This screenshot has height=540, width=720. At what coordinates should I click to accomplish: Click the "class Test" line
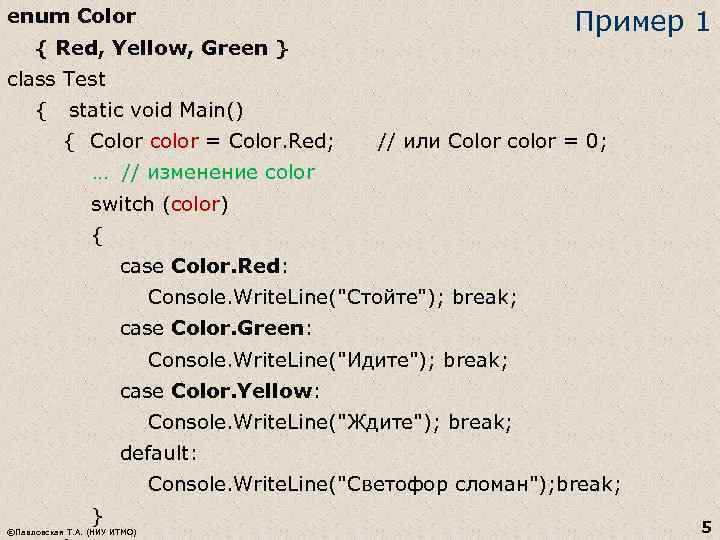click(56, 79)
